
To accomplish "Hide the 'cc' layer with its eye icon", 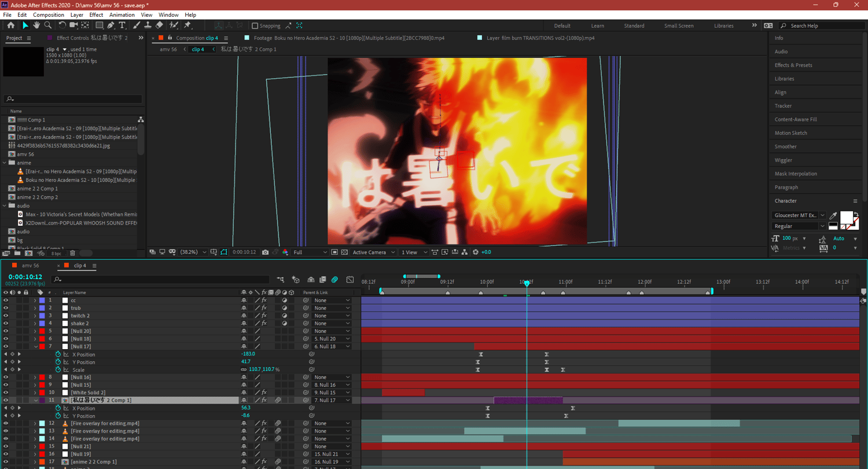I will click(x=6, y=301).
